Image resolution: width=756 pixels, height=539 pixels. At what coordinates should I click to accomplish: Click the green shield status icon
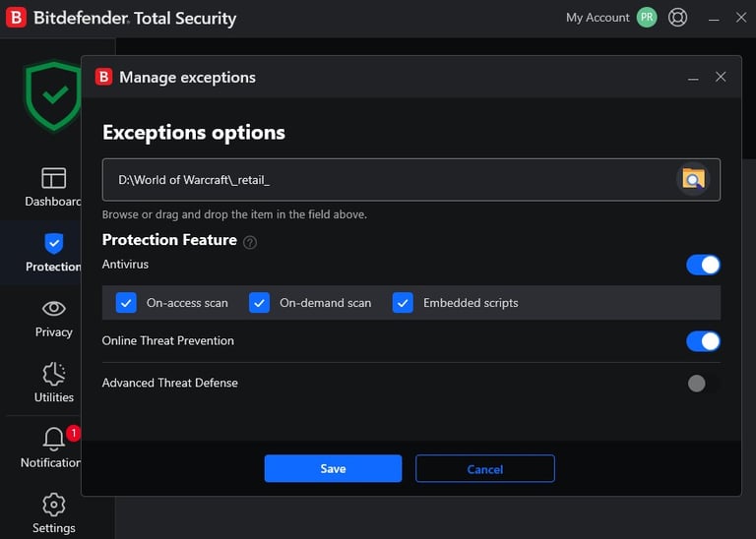point(53,95)
